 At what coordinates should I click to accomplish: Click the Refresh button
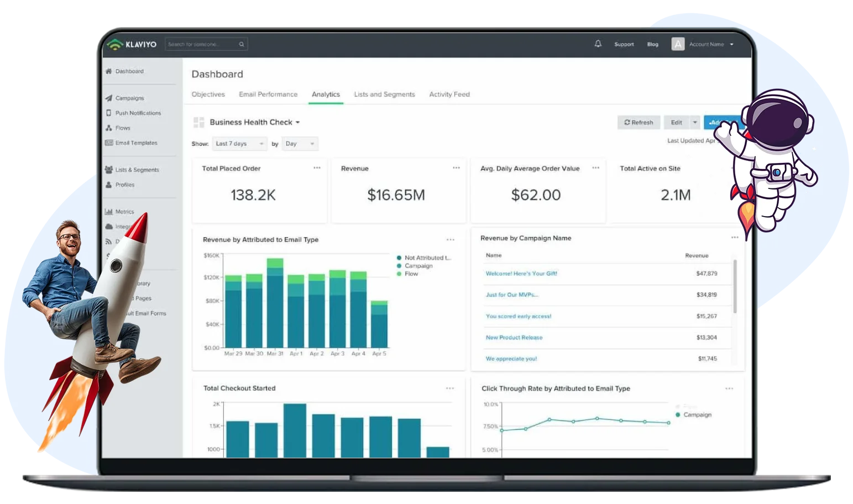click(639, 123)
